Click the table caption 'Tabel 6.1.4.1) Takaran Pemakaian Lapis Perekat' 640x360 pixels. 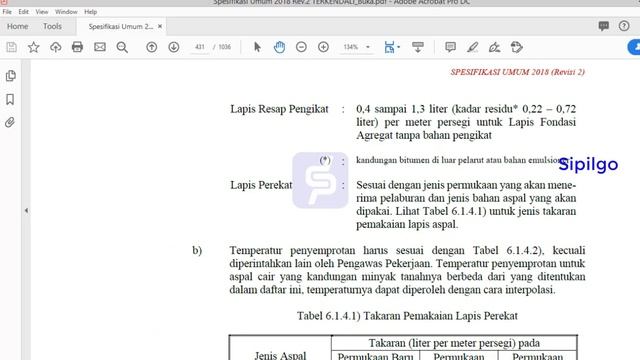point(407,316)
